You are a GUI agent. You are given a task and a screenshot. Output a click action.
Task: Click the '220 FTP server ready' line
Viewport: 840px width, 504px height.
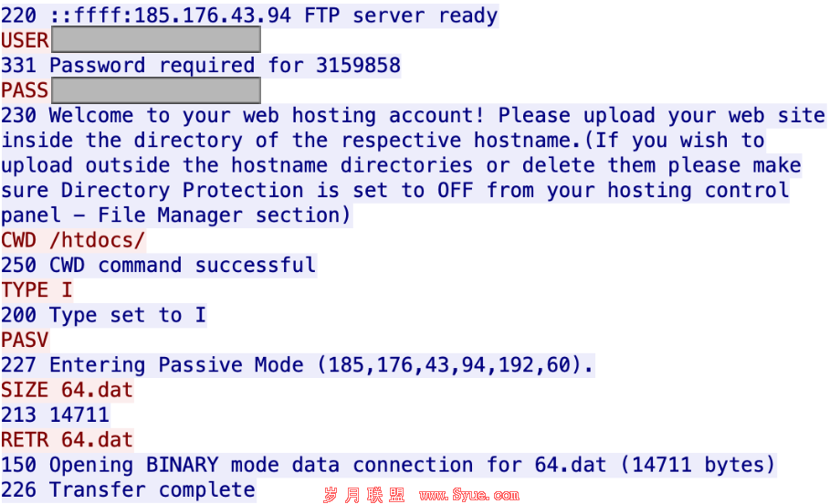pyautogui.click(x=249, y=15)
